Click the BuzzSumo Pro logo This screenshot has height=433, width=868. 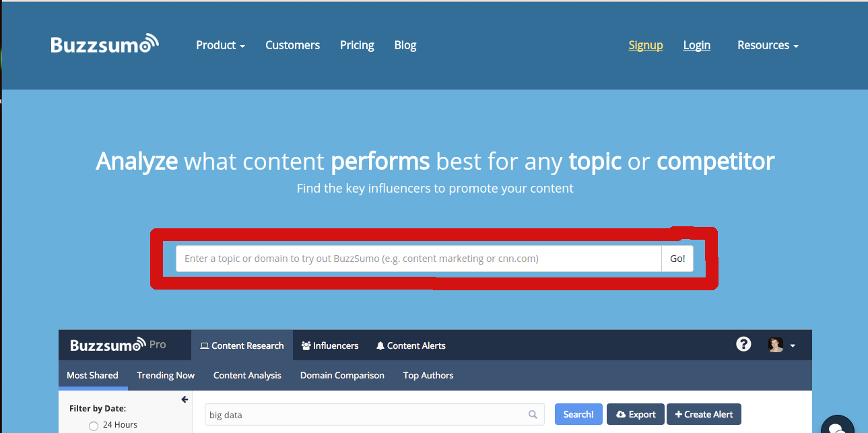point(118,345)
